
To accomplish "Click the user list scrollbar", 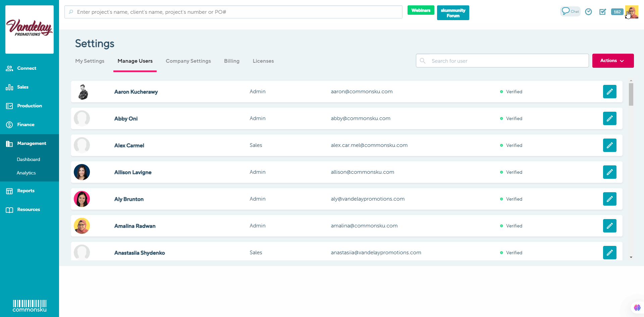I will (631, 95).
